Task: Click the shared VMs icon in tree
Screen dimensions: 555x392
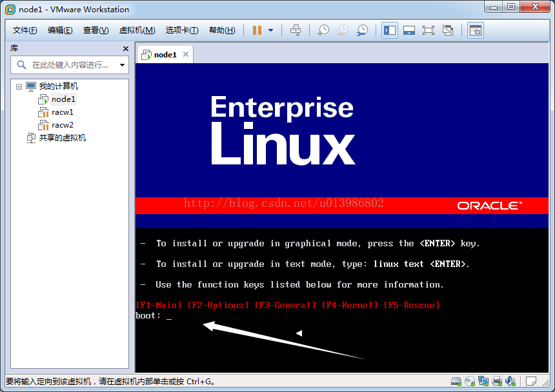Action: tap(32, 138)
